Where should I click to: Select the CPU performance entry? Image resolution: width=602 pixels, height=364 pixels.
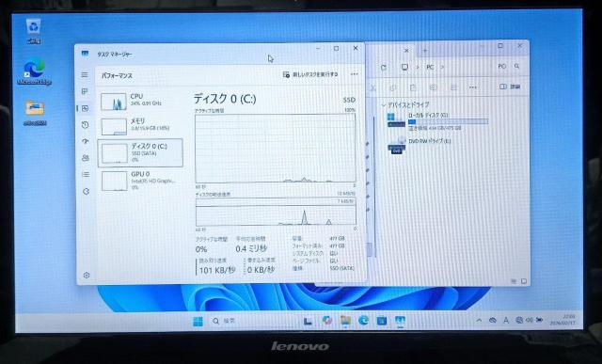[x=140, y=101]
